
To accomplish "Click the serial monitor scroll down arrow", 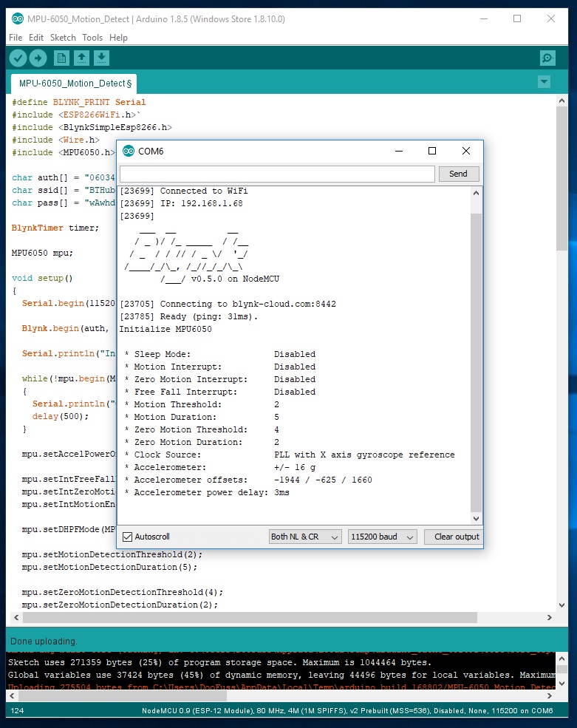I will click(476, 519).
